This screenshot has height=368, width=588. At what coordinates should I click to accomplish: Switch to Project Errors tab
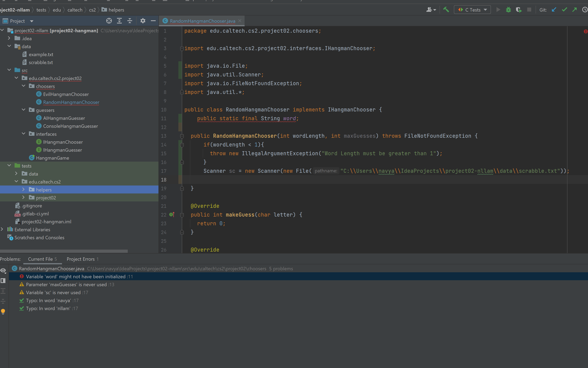click(x=82, y=259)
